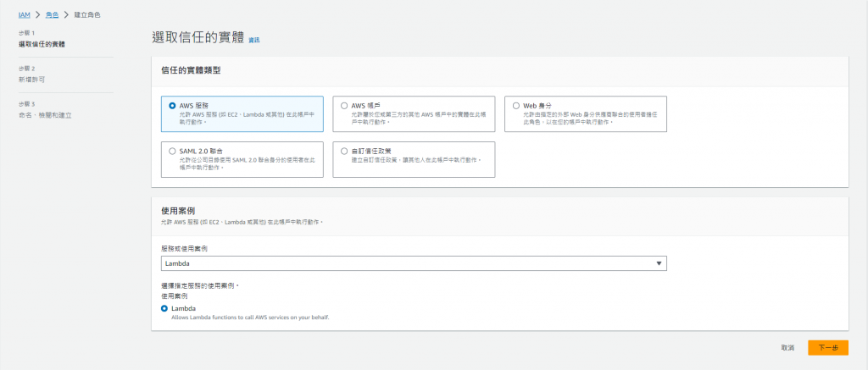Click step 2 新增許可 in sidebar
The height and width of the screenshot is (370, 868).
(x=31, y=80)
